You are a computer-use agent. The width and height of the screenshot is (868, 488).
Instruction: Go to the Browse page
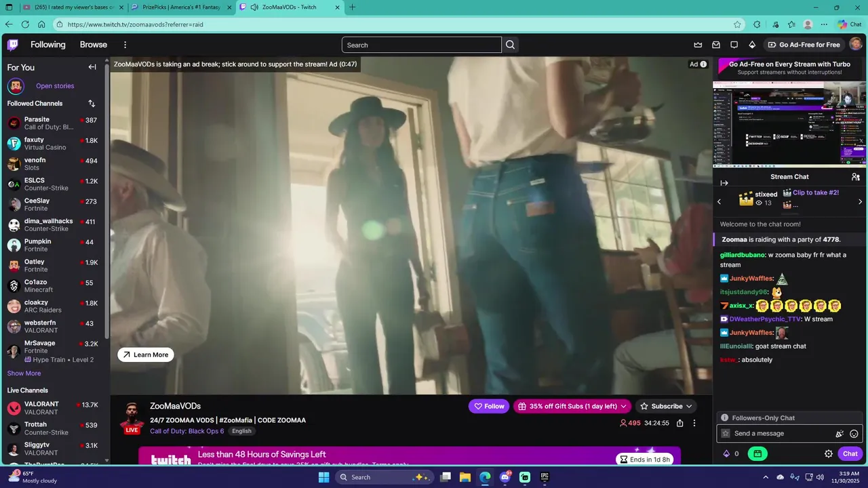94,45
